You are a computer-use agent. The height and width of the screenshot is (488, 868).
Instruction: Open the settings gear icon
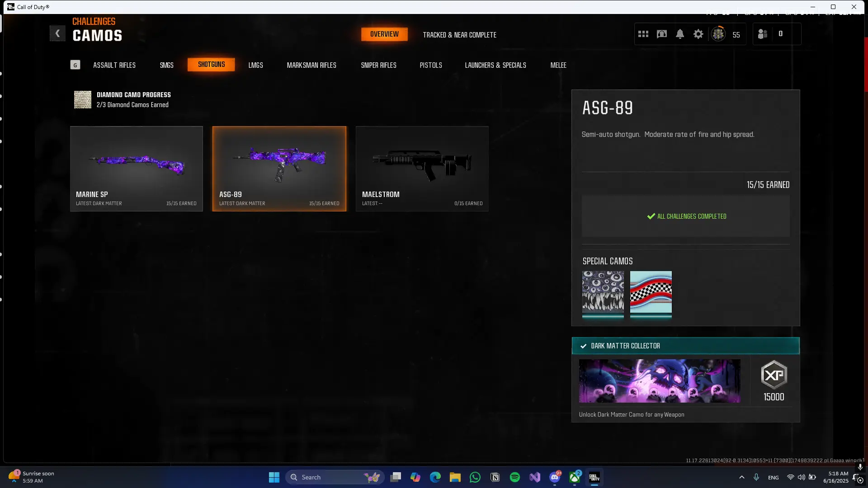click(698, 34)
